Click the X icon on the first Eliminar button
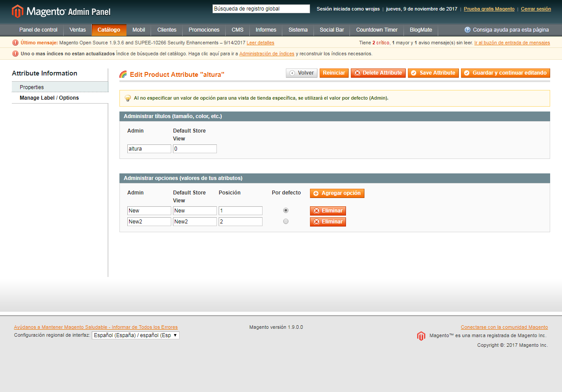 (317, 211)
